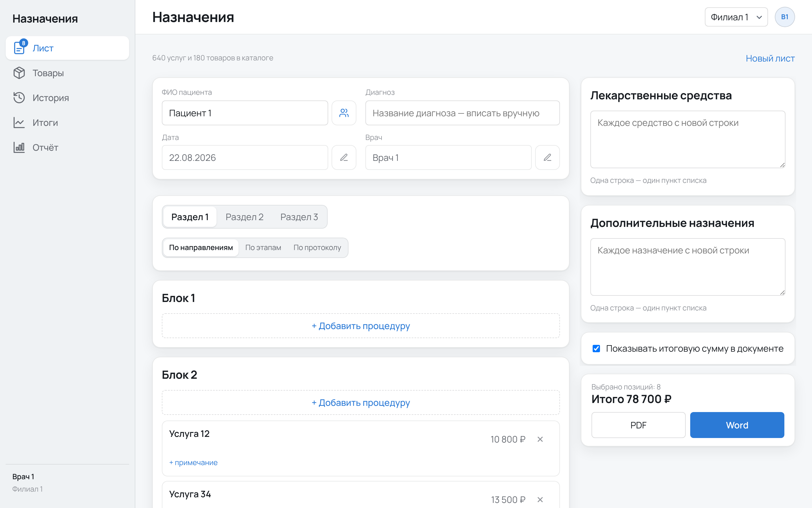The width and height of the screenshot is (812, 508).
Task: Click the Лекарственные средства text area
Action: pyautogui.click(x=687, y=139)
